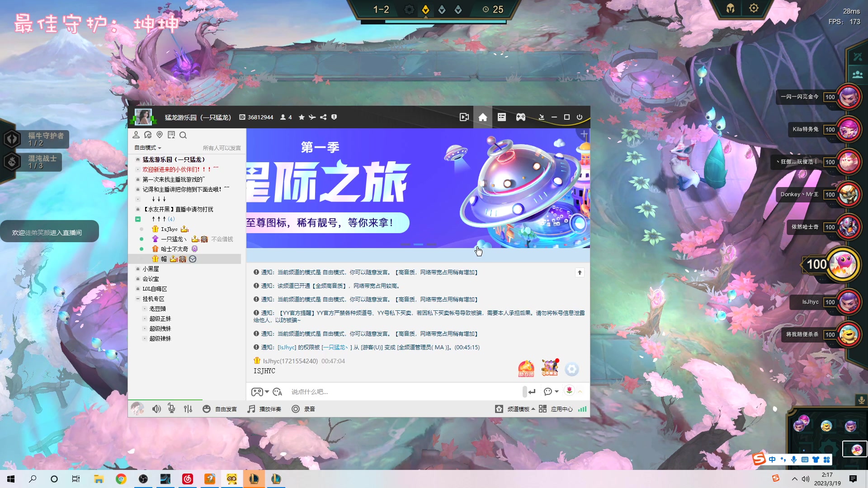This screenshot has height=488, width=868.
Task: Click the home icon in the YY title bar
Action: tap(482, 117)
